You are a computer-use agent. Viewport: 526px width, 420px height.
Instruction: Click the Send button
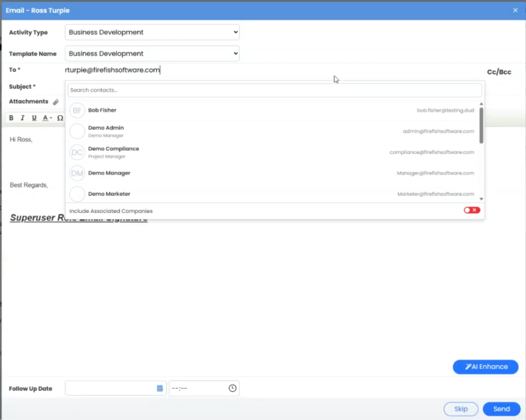[x=501, y=409]
